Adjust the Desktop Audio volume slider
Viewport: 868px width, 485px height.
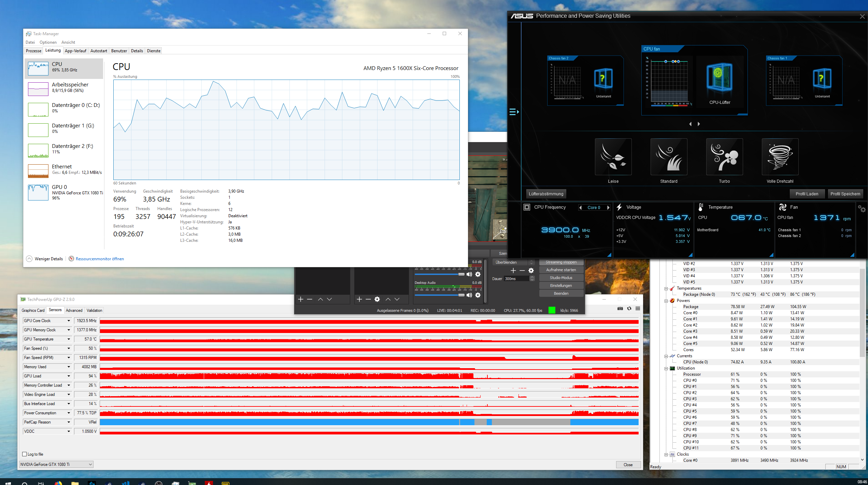(461, 295)
